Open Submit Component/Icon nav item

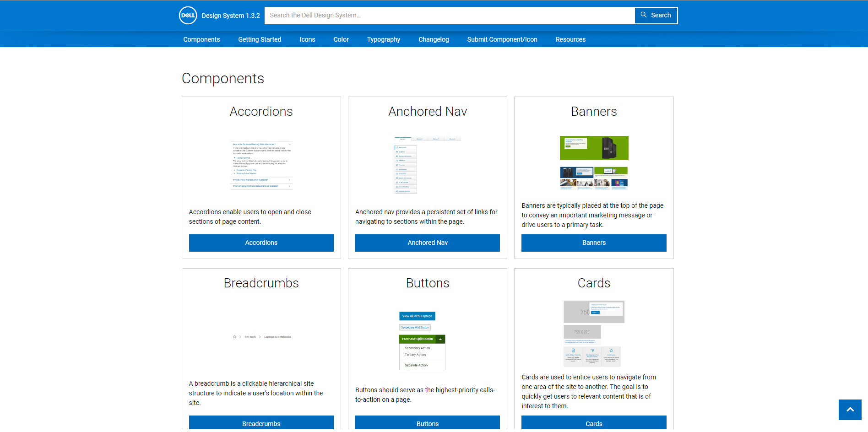click(502, 39)
